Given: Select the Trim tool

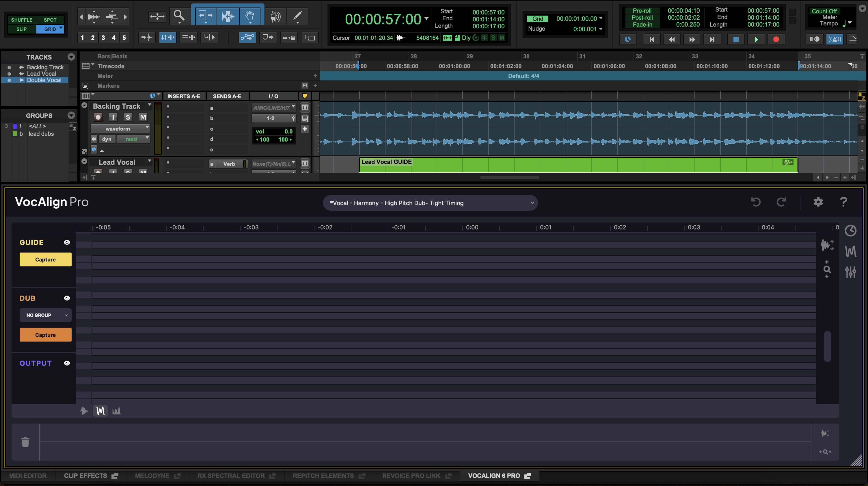Looking at the screenshot, I should tap(204, 16).
